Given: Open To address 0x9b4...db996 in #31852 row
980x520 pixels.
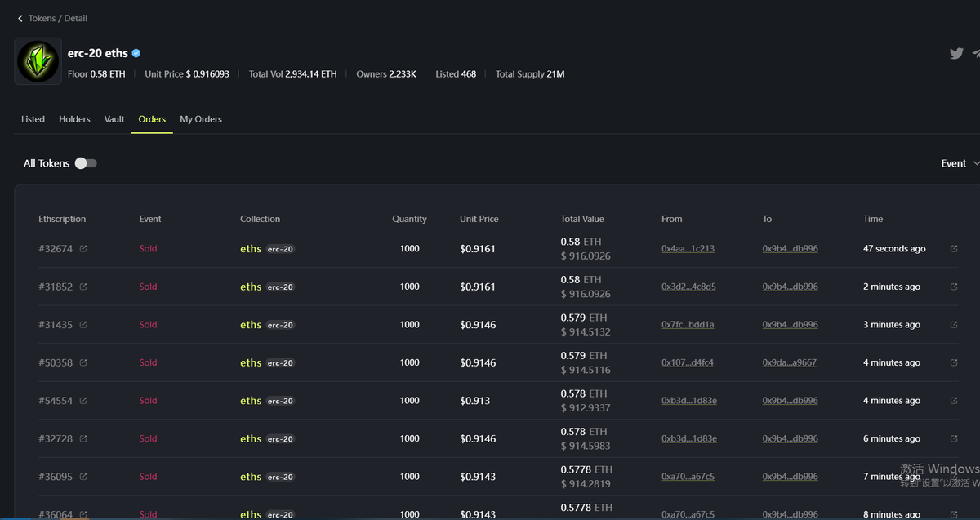Looking at the screenshot, I should (x=791, y=287).
